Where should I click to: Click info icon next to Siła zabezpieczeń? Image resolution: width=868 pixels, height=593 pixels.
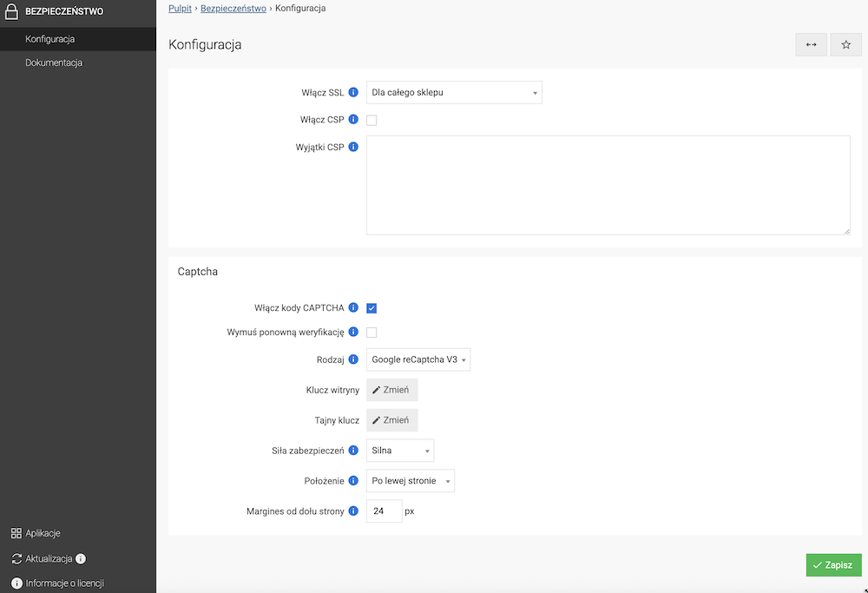tap(353, 451)
